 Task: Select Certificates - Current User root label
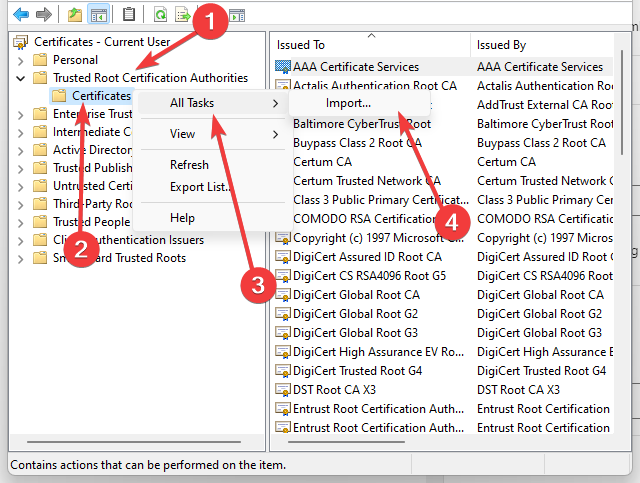pyautogui.click(x=102, y=42)
